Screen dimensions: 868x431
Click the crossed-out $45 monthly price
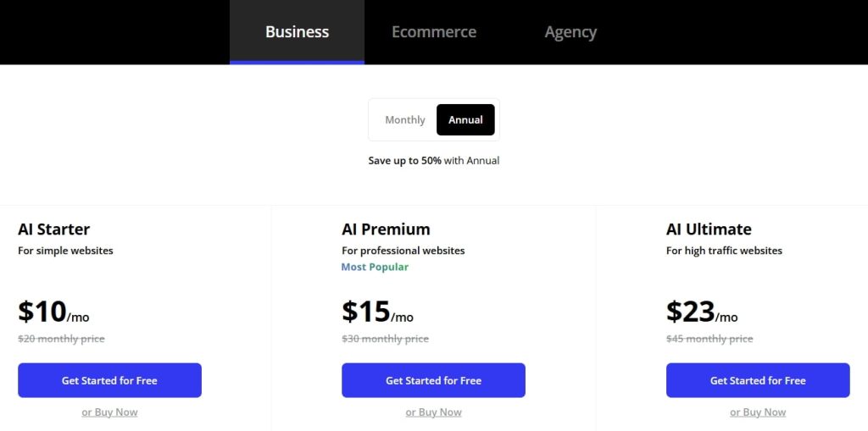point(709,339)
